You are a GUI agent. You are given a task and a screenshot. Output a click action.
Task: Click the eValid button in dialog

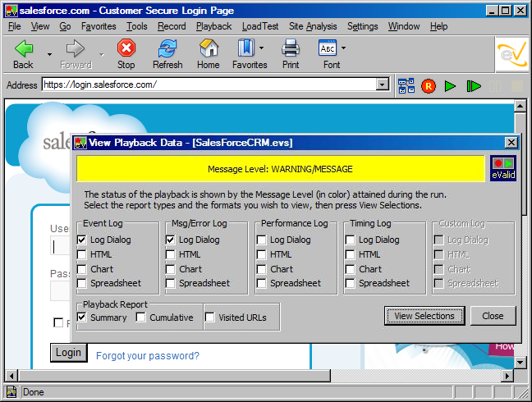[x=503, y=168]
